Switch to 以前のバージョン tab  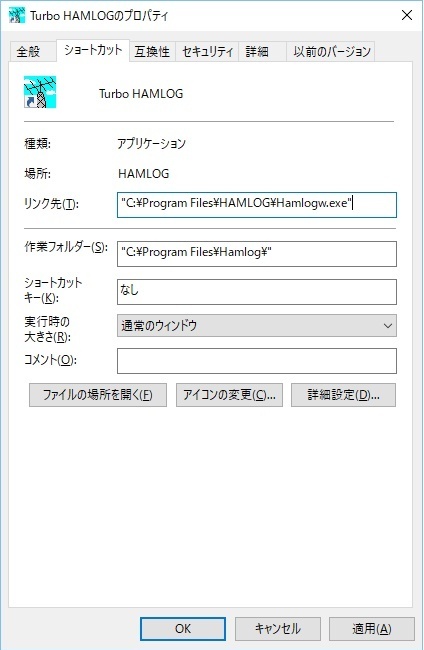pyautogui.click(x=331, y=52)
